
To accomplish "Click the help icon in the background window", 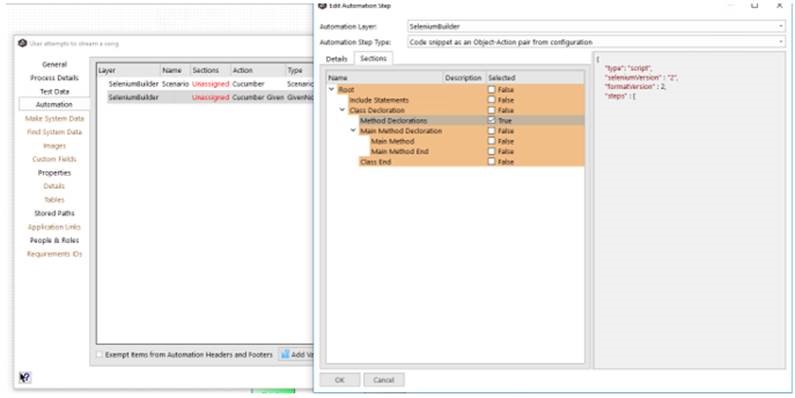I will click(x=24, y=377).
